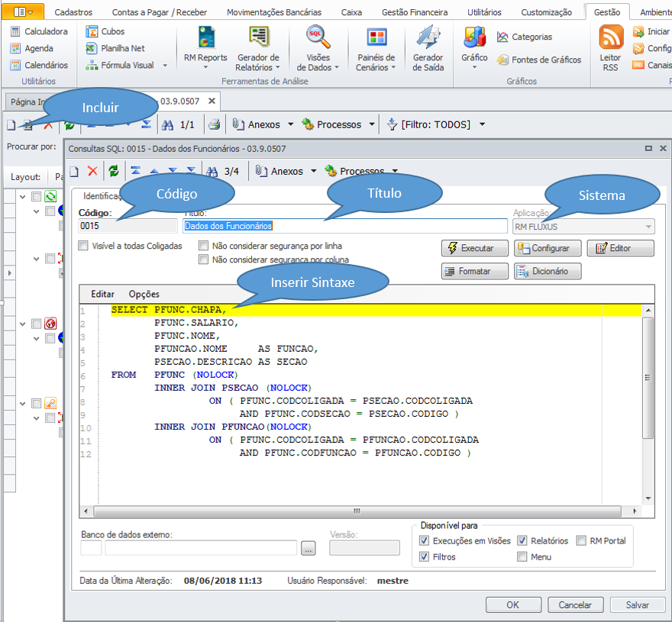Click the new record icon in main toolbar
Viewport: 672px width, 622px height.
coord(11,124)
